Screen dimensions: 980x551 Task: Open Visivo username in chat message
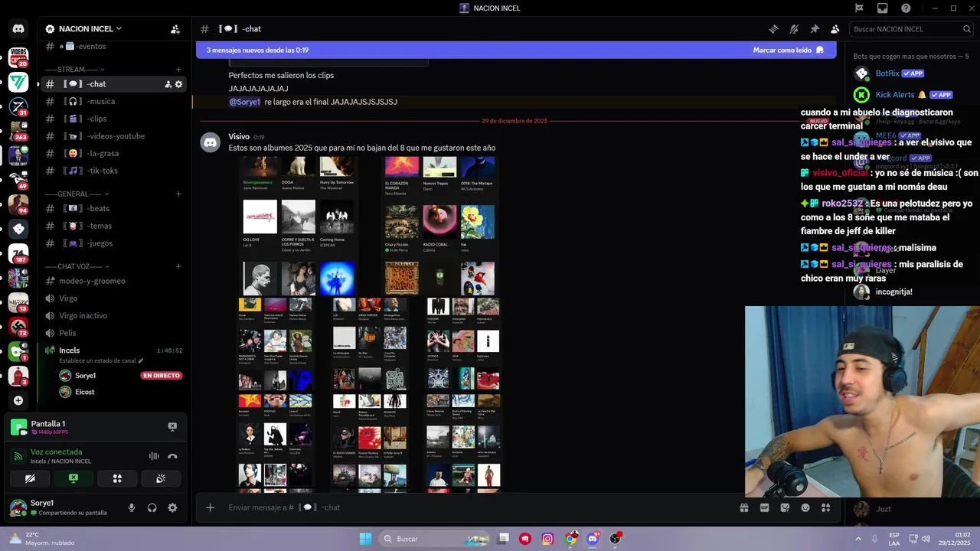click(239, 136)
